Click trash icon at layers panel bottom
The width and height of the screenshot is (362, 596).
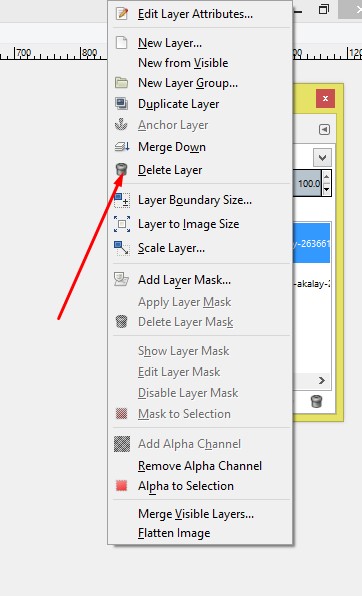click(316, 401)
